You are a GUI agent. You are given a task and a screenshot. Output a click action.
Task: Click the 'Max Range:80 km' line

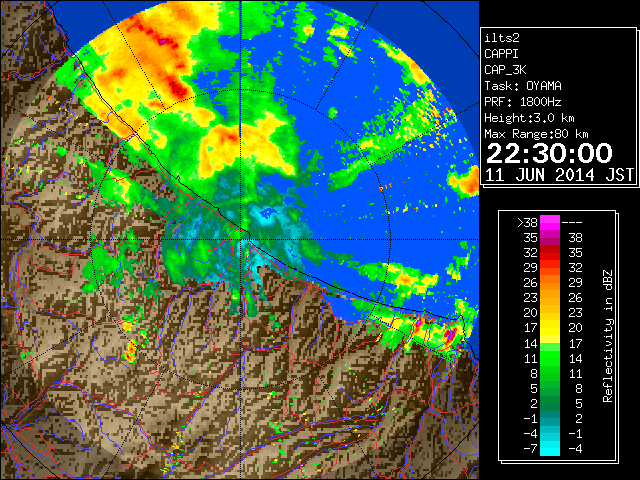536,134
